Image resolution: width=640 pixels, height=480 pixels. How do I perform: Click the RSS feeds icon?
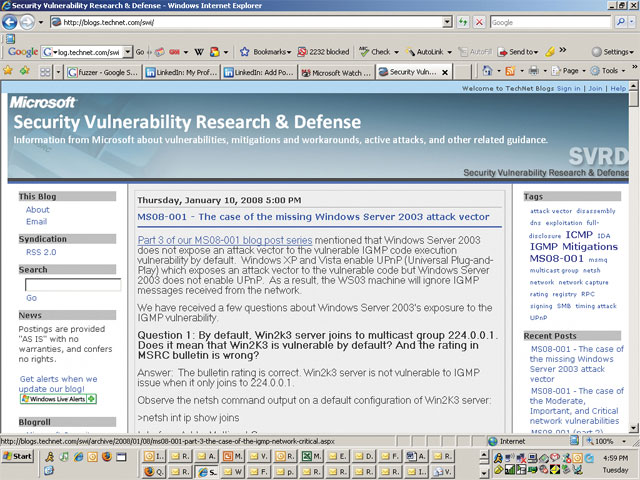tap(510, 71)
